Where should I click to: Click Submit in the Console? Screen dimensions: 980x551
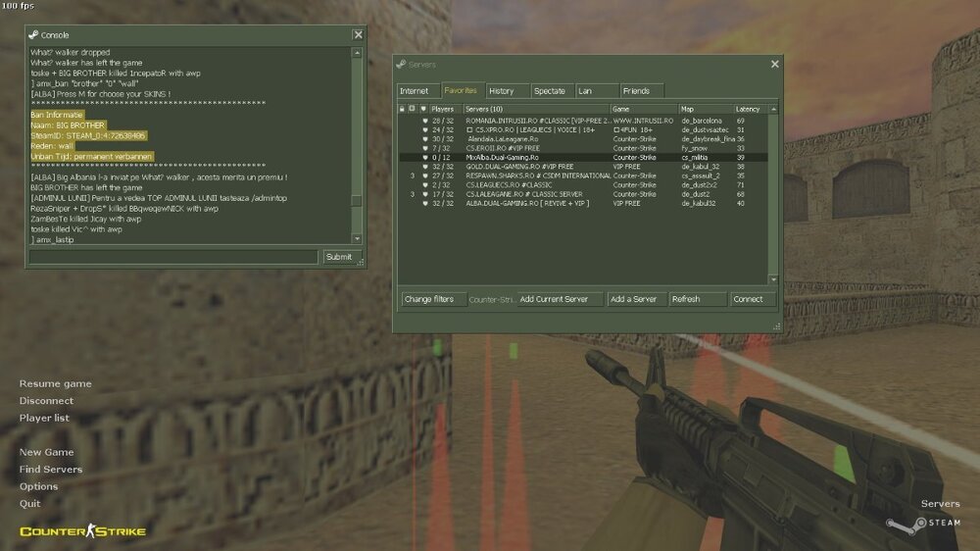(338, 257)
